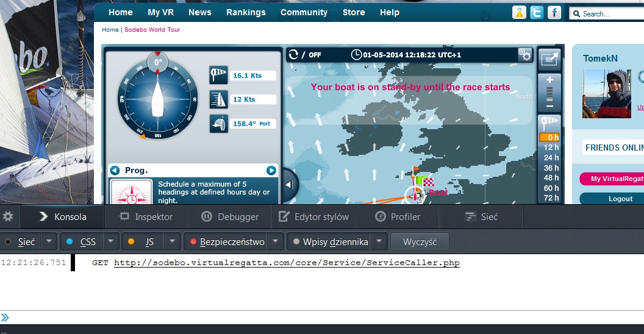This screenshot has height=334, width=644.
Task: Open the yellow sailor social icon
Action: tap(519, 13)
